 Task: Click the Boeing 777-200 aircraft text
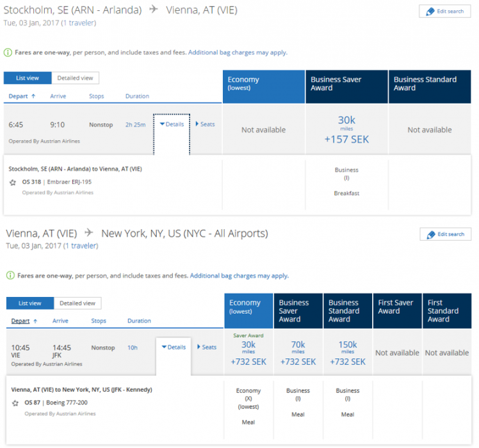pyautogui.click(x=67, y=403)
